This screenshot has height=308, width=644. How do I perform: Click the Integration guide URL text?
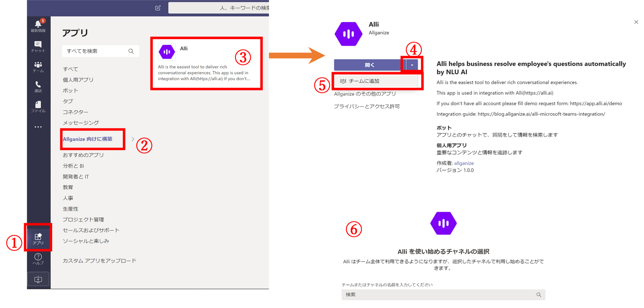(541, 114)
